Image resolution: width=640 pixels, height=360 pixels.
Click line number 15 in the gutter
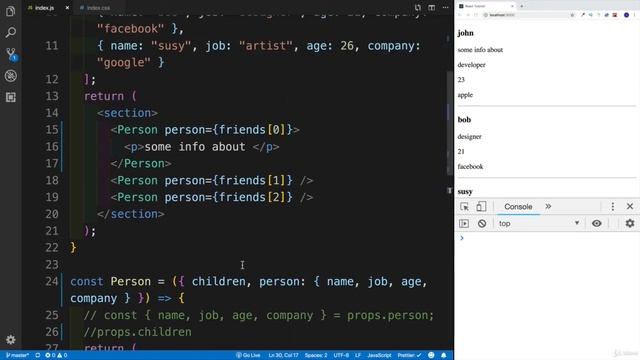[x=52, y=130]
